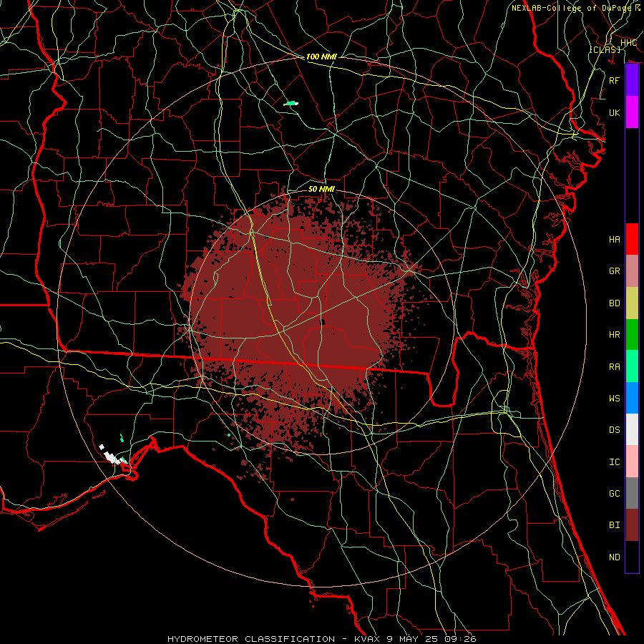This screenshot has width=644, height=644.
Task: Click the '50 NMI' range ring label
Action: point(321,189)
